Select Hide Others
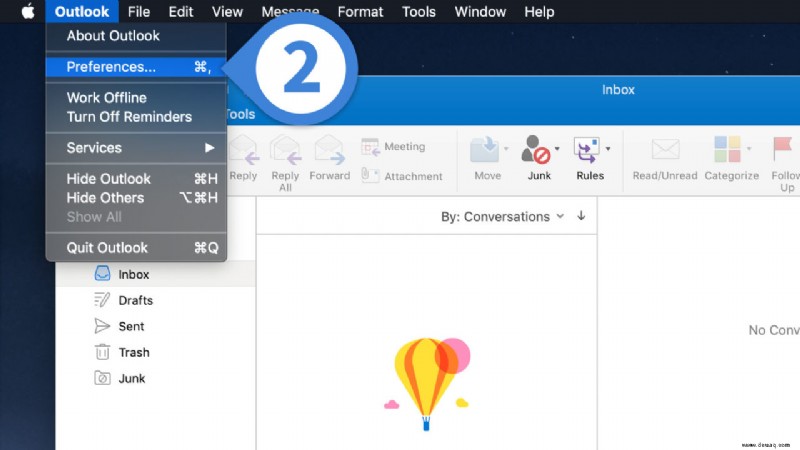The width and height of the screenshot is (800, 450). pyautogui.click(x=136, y=198)
